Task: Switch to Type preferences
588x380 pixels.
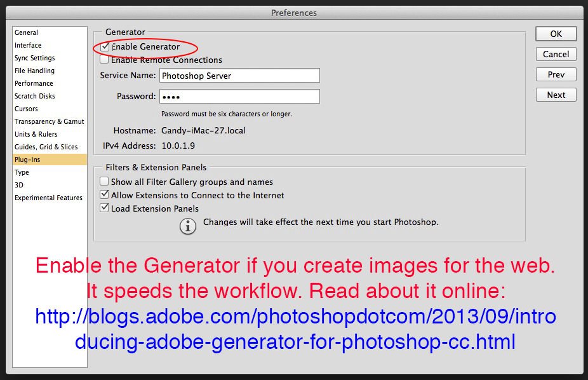Action: click(x=50, y=173)
